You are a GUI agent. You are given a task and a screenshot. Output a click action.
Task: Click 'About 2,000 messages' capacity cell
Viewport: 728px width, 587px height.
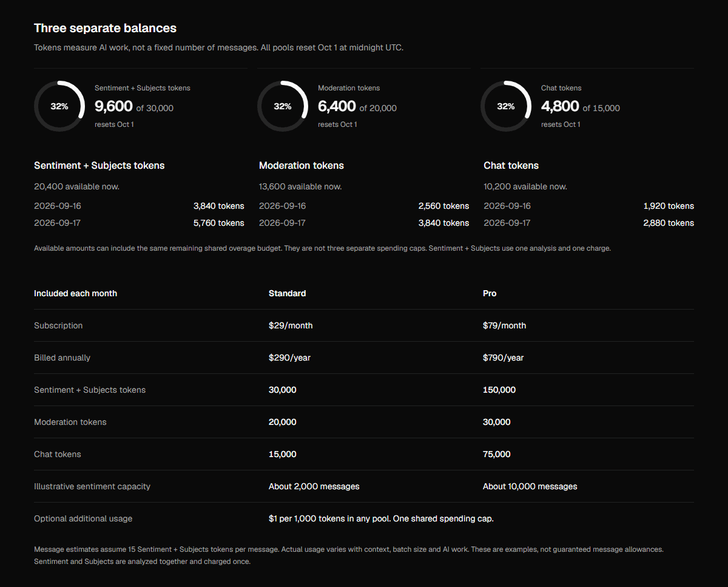coord(314,486)
